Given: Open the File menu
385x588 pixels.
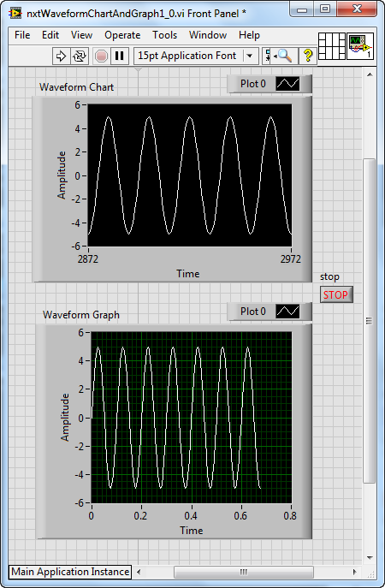Looking at the screenshot, I should point(22,35).
